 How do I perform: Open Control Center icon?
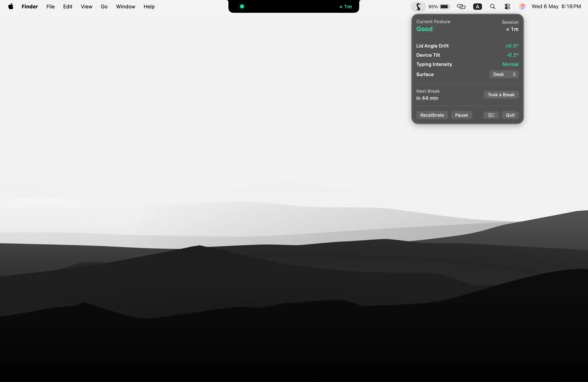coord(507,7)
